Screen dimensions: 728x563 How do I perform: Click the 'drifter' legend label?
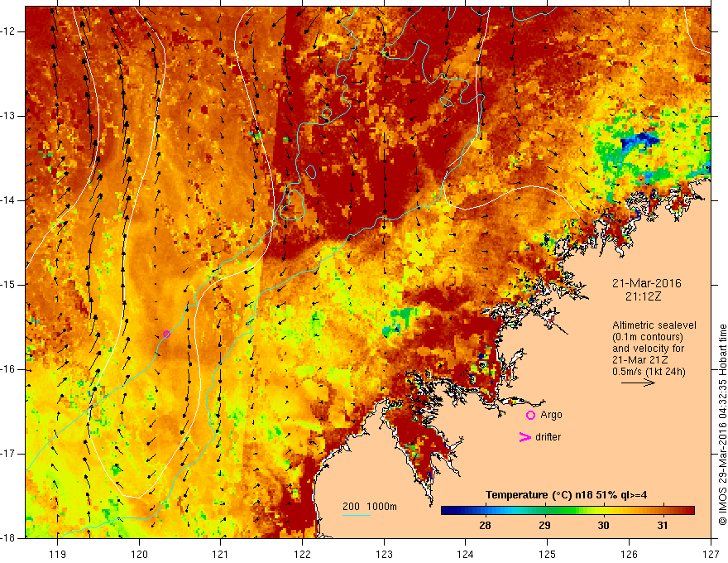tap(548, 437)
